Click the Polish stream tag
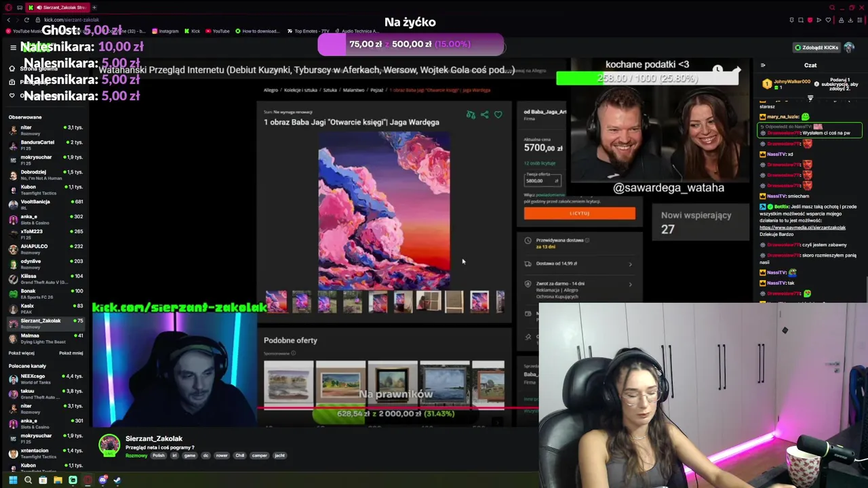868x488 pixels. 159,455
